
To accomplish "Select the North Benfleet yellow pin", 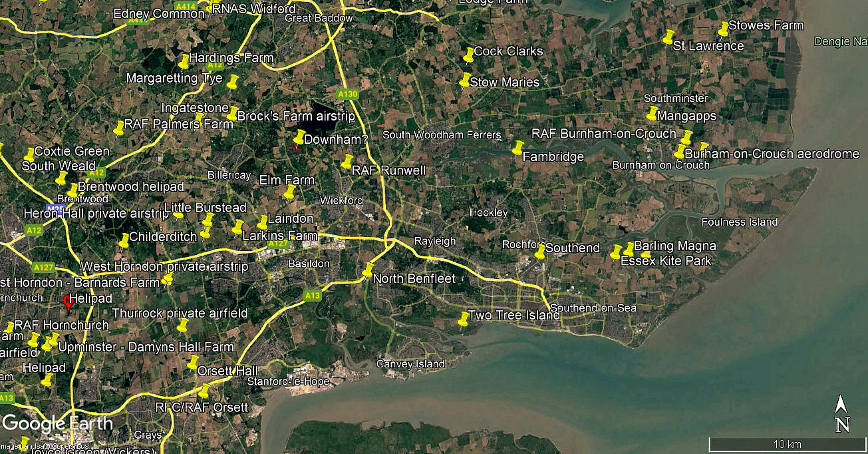I will click(368, 270).
